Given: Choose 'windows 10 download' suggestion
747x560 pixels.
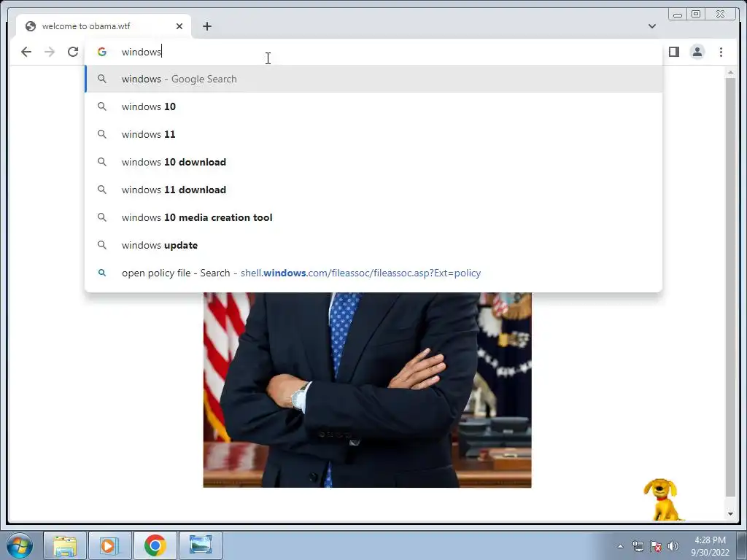Looking at the screenshot, I should [x=373, y=162].
